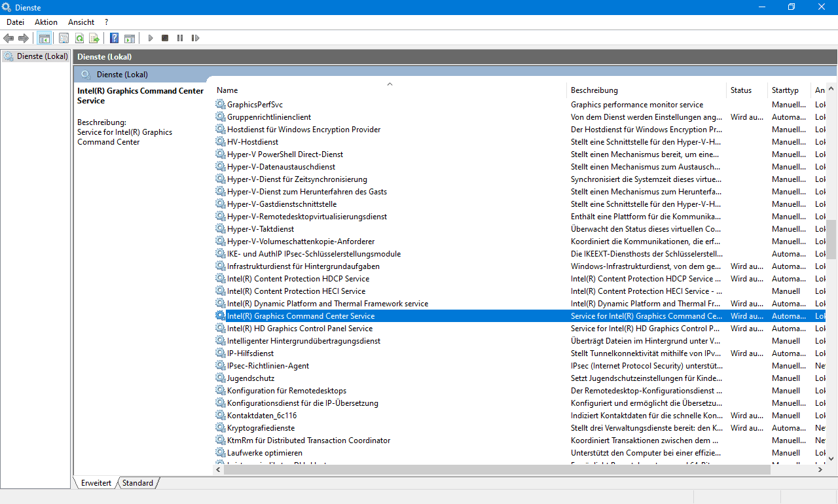Select Hyper-V-Dienst zum Herunterfahren des Gasts
The width and height of the screenshot is (838, 504).
(520, 192)
